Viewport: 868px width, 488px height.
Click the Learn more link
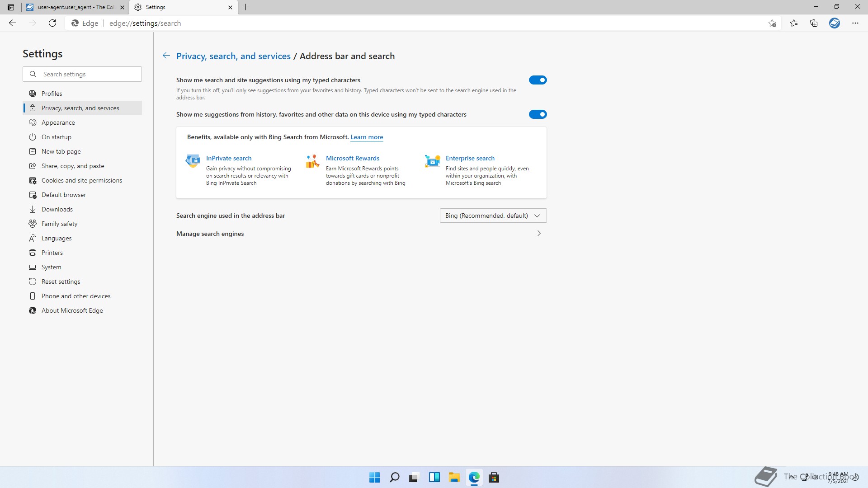pyautogui.click(x=367, y=137)
